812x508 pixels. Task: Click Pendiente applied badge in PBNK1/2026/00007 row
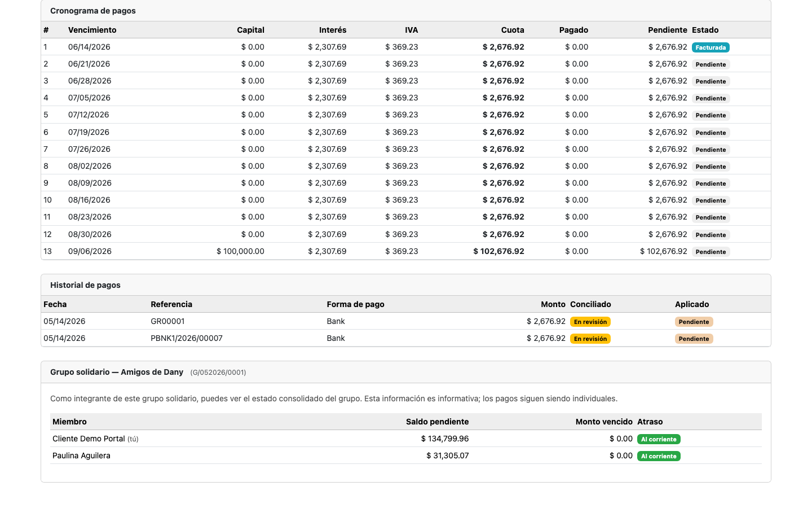click(694, 339)
